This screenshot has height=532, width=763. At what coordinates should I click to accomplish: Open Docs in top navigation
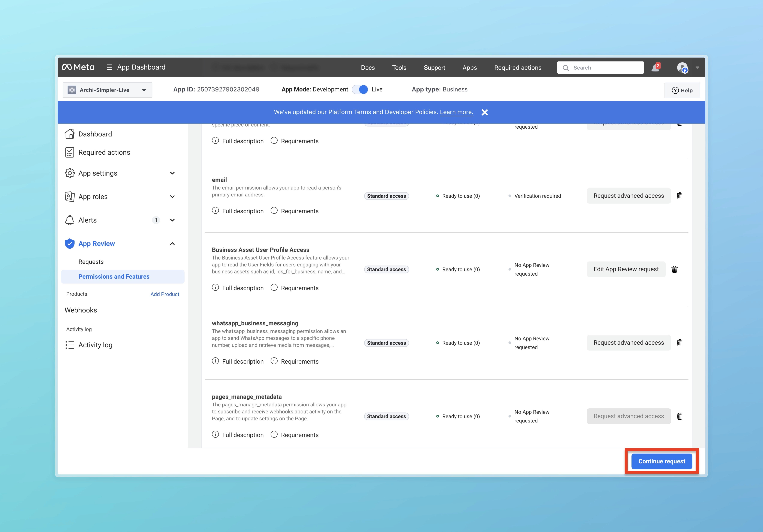tap(368, 68)
